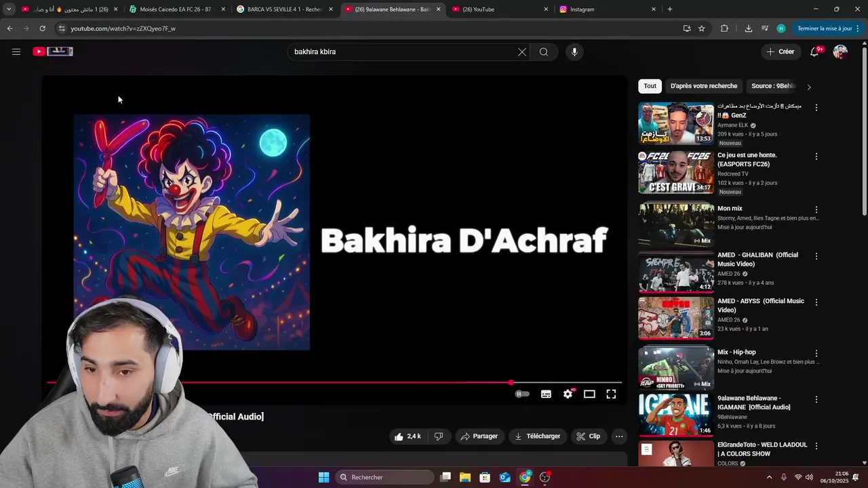Open a new browser tab
The image size is (868, 488).
tap(670, 9)
